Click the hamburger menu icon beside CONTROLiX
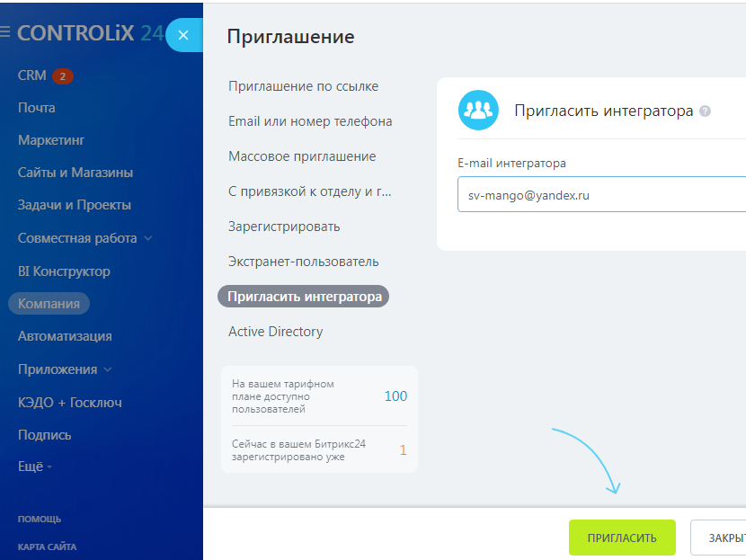 (4, 31)
